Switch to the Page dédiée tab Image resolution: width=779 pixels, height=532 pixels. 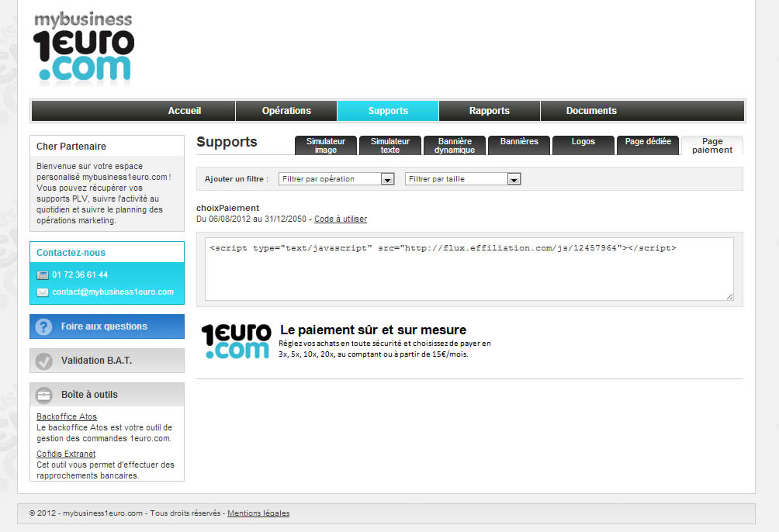[648, 146]
